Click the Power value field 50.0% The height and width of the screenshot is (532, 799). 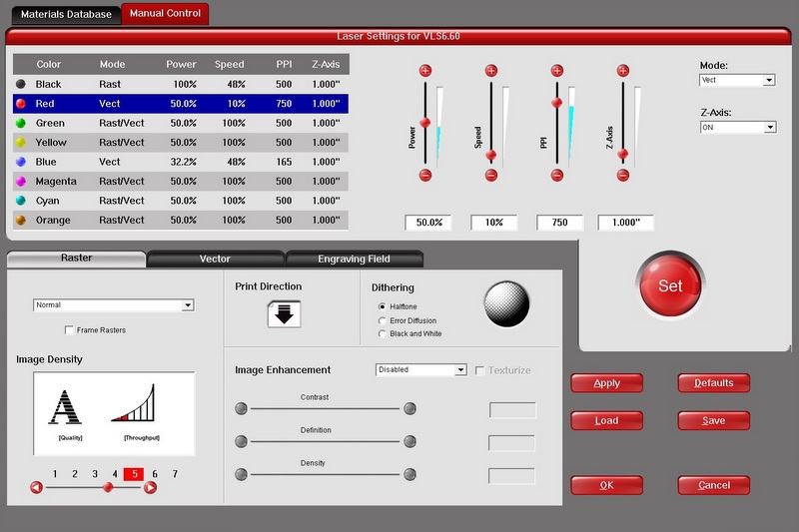pos(428,223)
